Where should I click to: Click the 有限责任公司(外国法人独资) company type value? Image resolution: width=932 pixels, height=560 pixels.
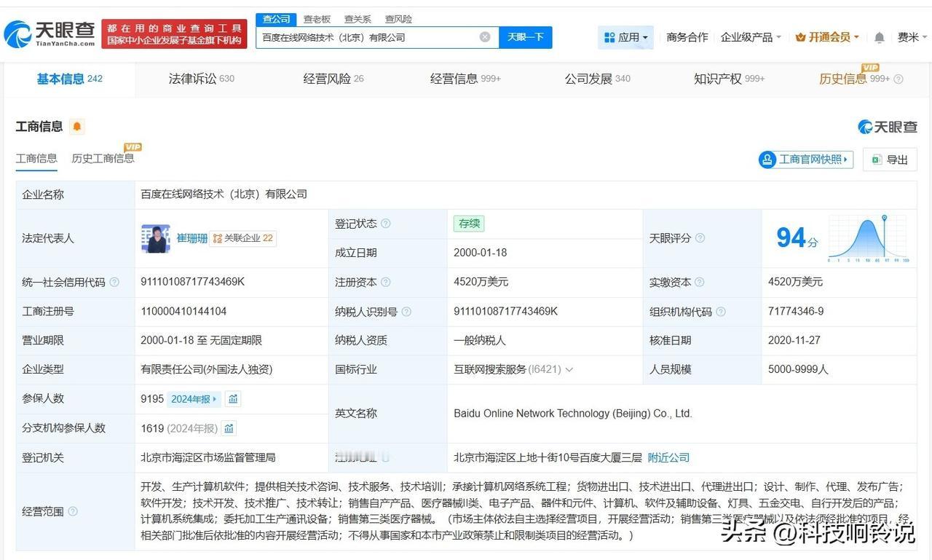(x=207, y=370)
